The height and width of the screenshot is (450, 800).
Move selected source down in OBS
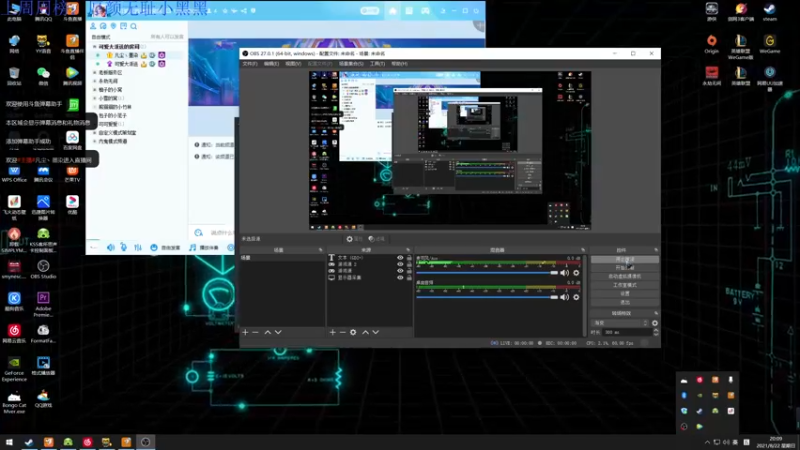point(376,332)
